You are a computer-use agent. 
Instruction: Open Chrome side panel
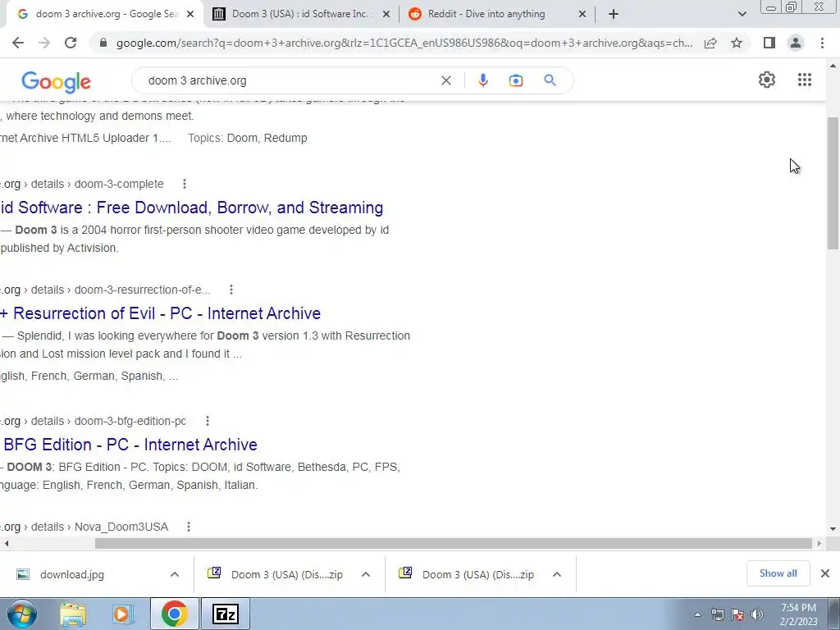click(769, 43)
